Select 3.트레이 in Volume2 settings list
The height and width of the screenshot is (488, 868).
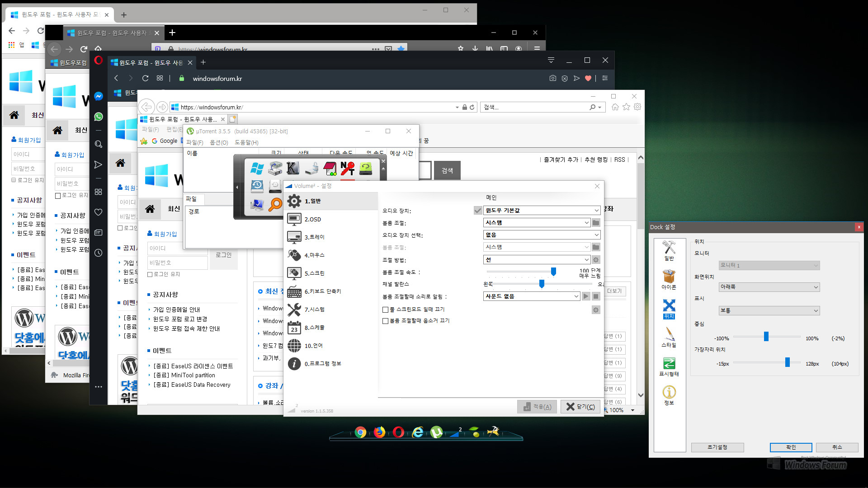330,237
